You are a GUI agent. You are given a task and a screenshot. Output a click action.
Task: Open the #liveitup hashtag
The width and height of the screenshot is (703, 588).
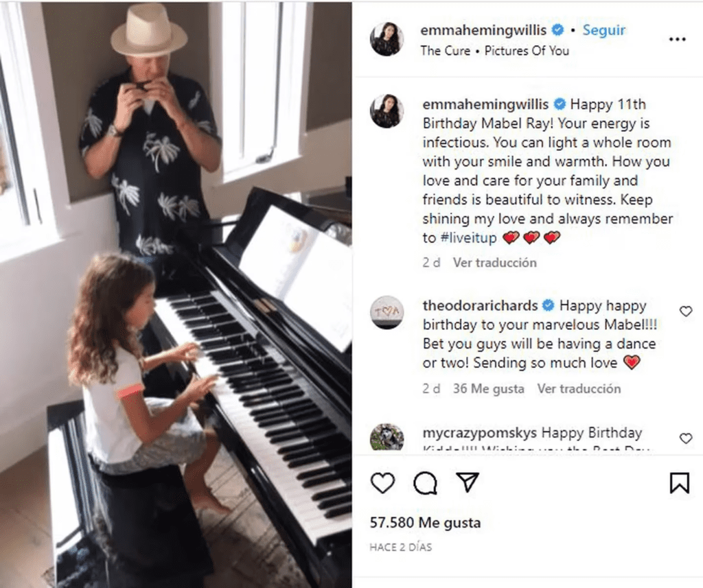point(468,237)
